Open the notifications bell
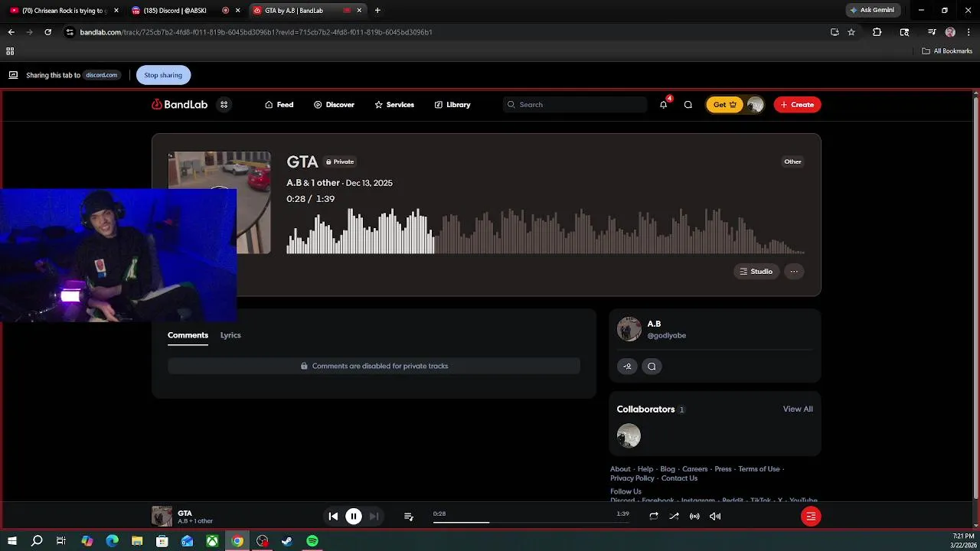This screenshot has height=551, width=980. point(663,105)
